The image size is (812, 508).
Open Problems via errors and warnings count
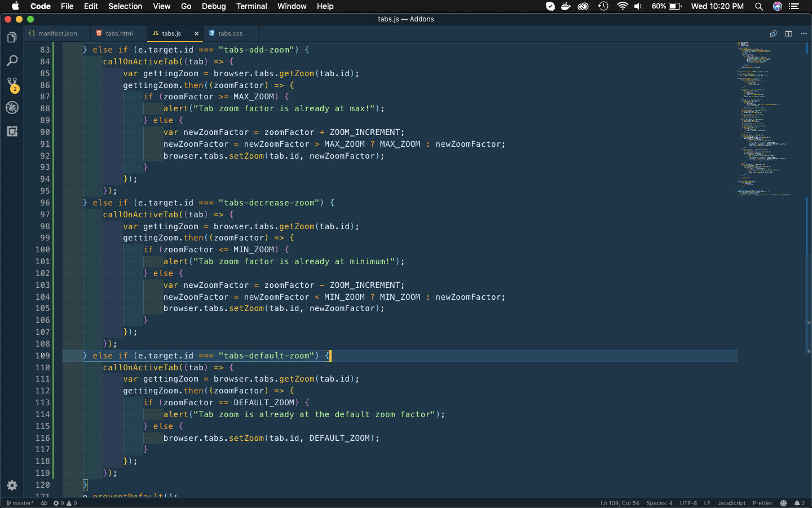[x=65, y=503]
